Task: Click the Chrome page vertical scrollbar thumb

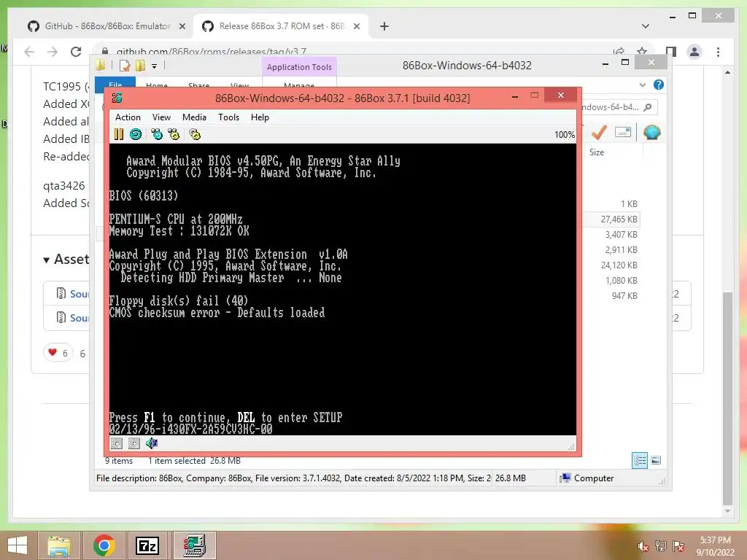Action: click(x=727, y=399)
